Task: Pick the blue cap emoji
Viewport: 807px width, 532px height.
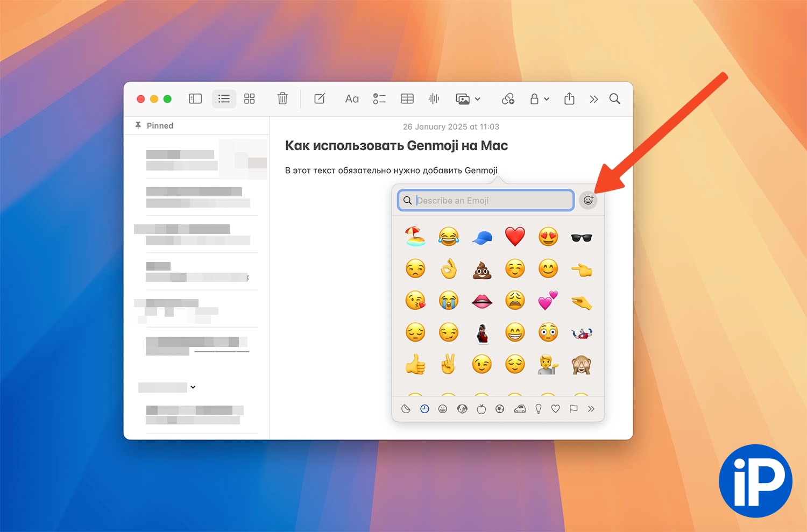Action: pos(482,237)
